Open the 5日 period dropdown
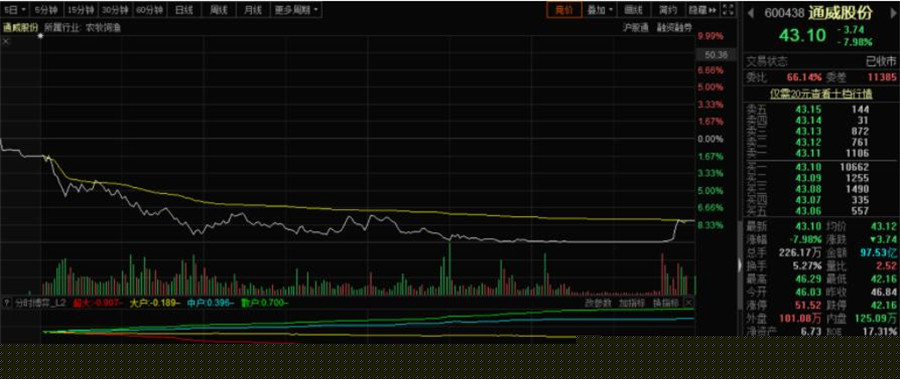 pos(14,10)
